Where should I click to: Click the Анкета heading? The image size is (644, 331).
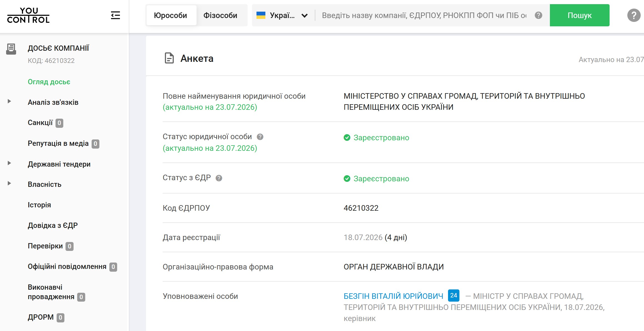[x=197, y=58]
